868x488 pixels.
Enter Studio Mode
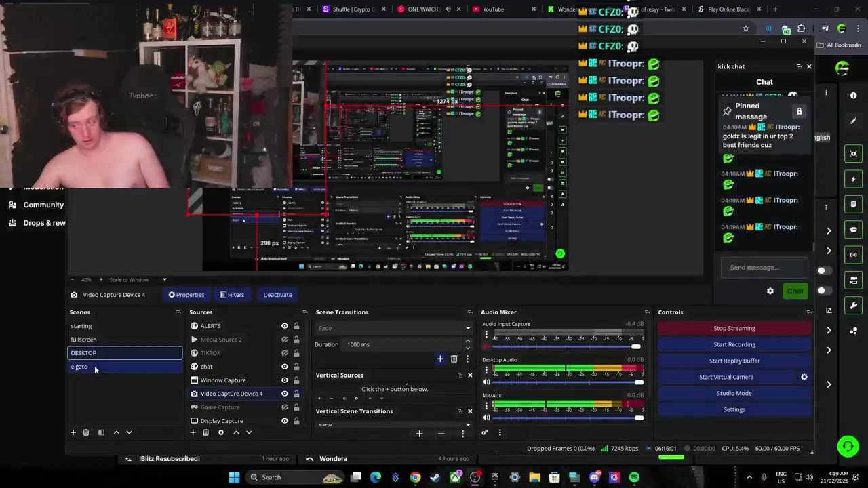click(734, 393)
